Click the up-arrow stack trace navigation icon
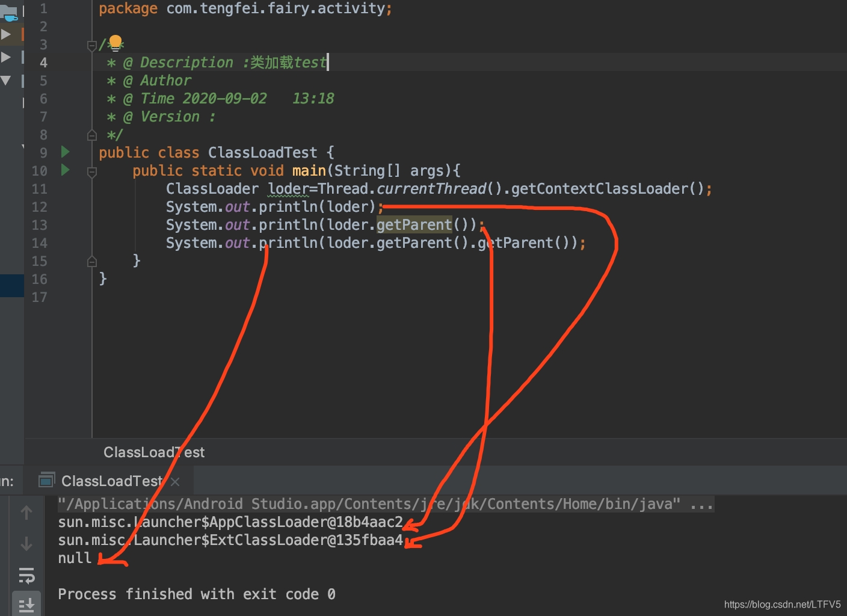Image resolution: width=847 pixels, height=616 pixels. 26,513
